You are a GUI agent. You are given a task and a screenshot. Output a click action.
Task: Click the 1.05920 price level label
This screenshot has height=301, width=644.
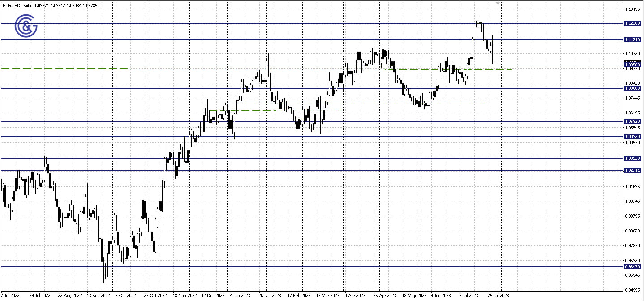631,121
